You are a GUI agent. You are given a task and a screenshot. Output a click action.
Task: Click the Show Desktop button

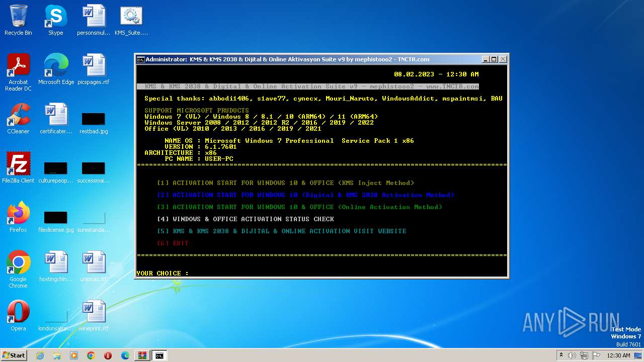point(638,355)
